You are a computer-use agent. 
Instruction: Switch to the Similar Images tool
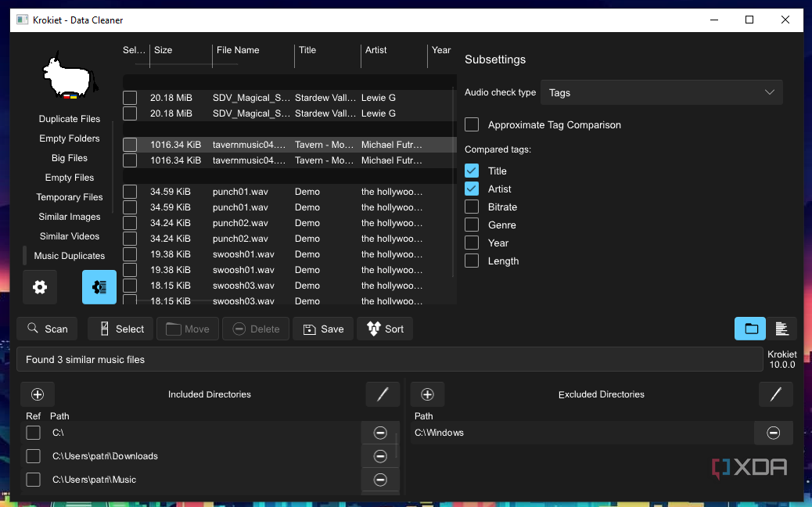coord(70,217)
